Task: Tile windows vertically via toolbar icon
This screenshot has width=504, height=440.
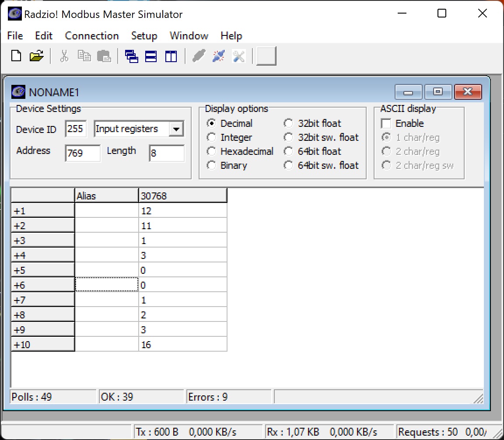Action: pyautogui.click(x=171, y=56)
